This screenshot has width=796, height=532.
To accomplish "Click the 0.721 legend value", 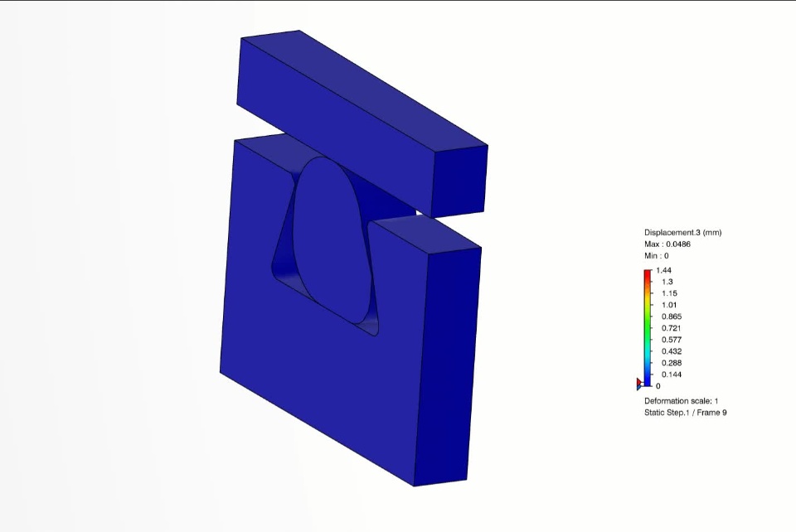I will pos(672,328).
